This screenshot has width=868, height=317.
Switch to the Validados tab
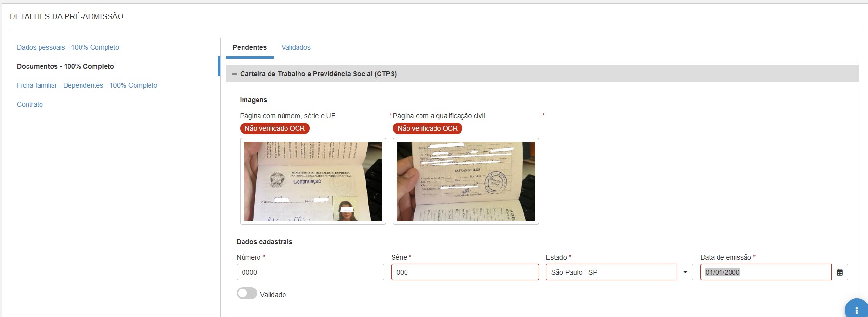pyautogui.click(x=296, y=47)
